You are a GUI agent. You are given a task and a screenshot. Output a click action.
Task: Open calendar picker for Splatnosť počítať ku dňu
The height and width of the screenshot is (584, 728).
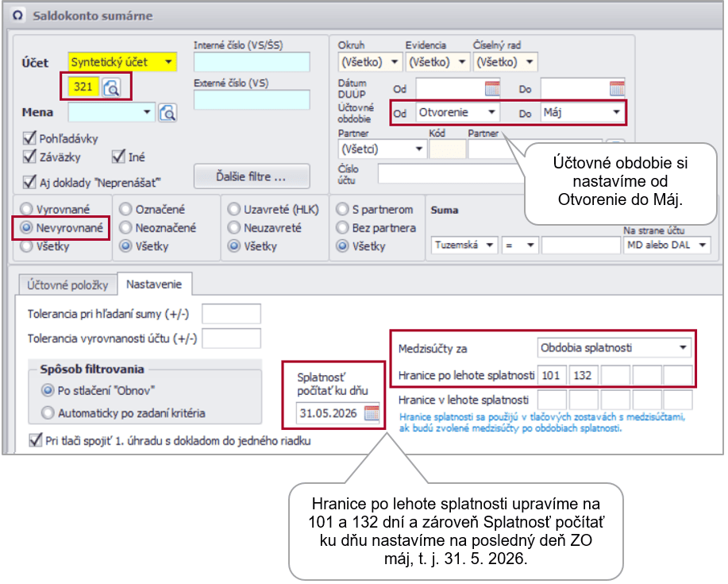[372, 412]
